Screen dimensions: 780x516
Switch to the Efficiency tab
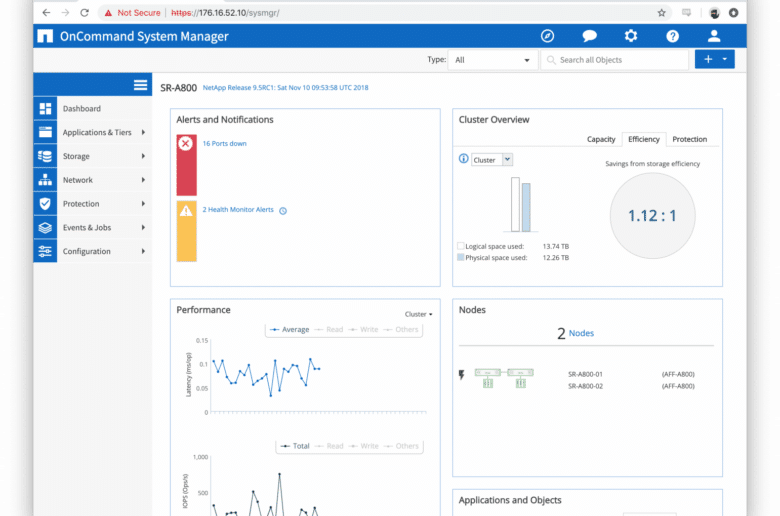[x=644, y=139]
